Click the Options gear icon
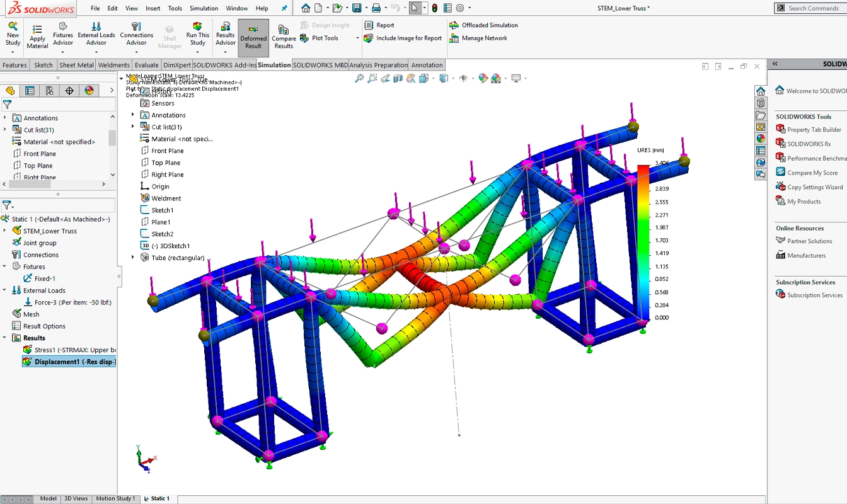The width and height of the screenshot is (847, 504). click(460, 8)
